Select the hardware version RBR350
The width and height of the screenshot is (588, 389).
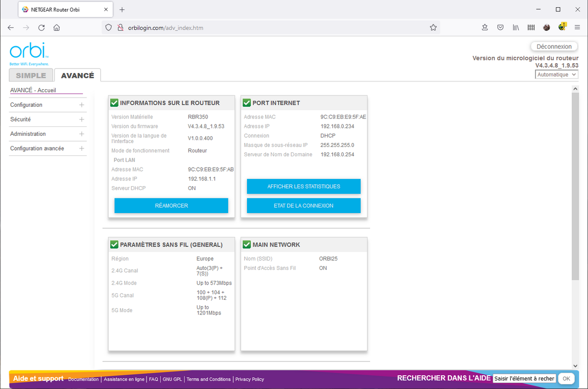coord(198,117)
